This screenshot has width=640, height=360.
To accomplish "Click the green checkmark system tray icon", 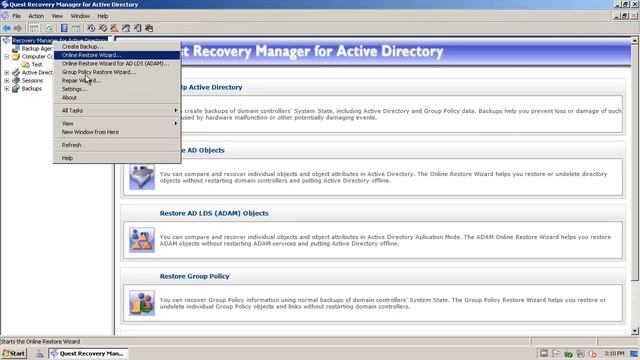I will tap(568, 353).
